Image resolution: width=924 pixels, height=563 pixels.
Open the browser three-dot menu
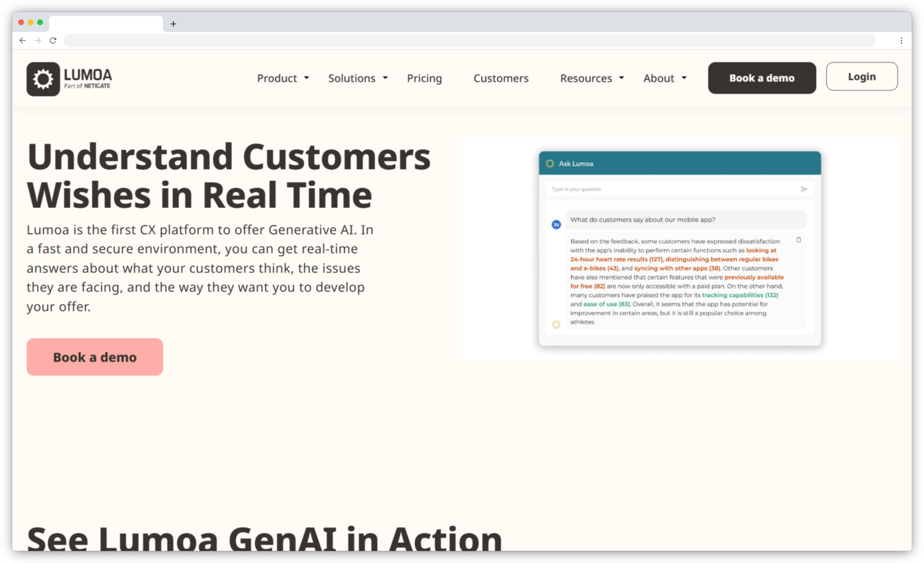[902, 40]
